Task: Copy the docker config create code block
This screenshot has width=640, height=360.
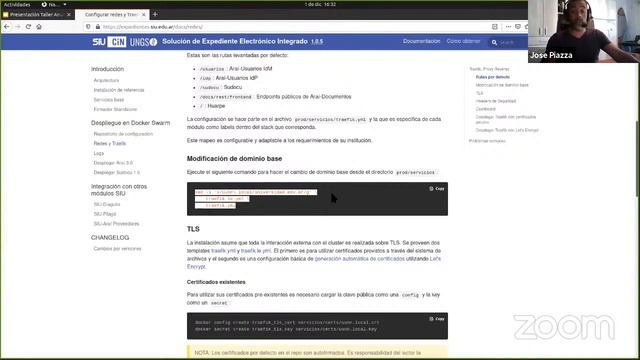Action: pyautogui.click(x=437, y=319)
